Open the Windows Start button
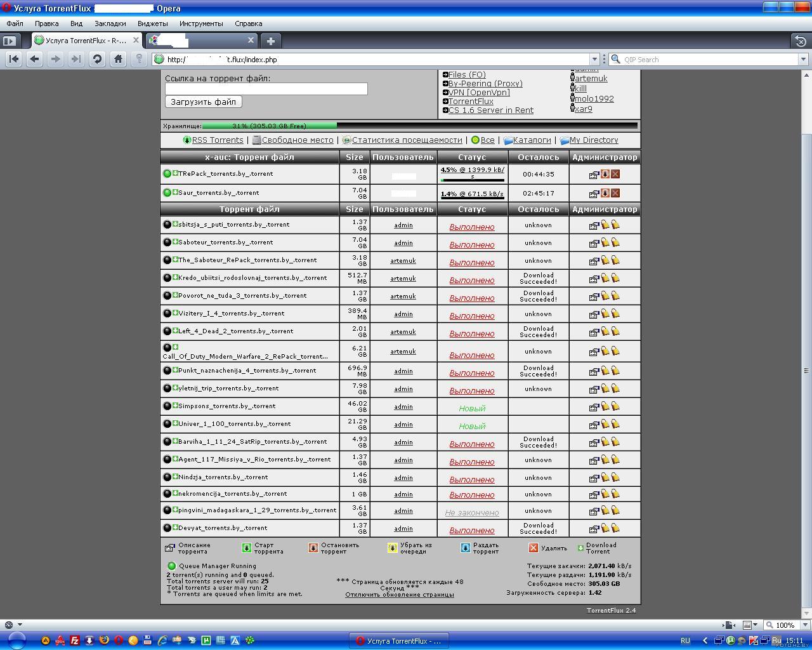Screen dimensions: 812x650 16,640
